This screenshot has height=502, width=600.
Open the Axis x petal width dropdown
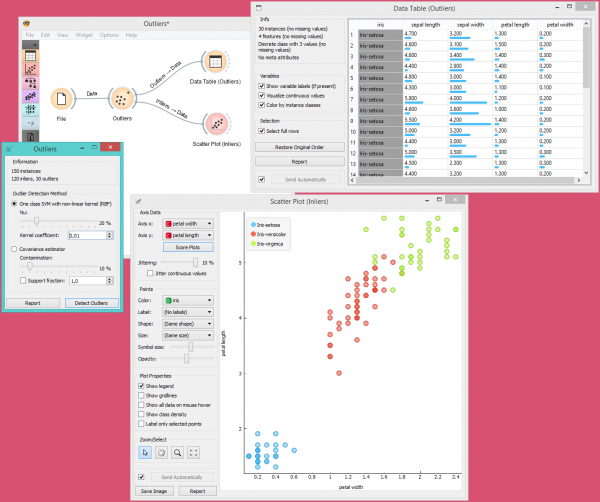[x=188, y=223]
